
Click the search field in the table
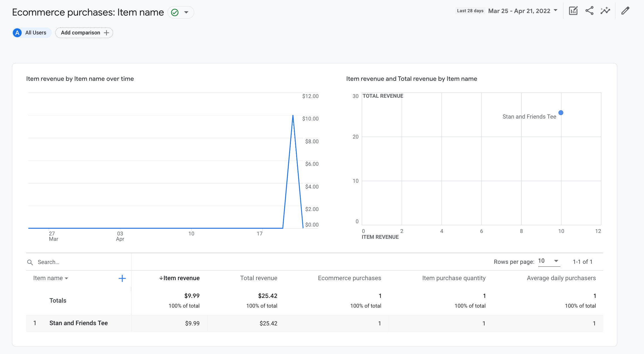78,262
